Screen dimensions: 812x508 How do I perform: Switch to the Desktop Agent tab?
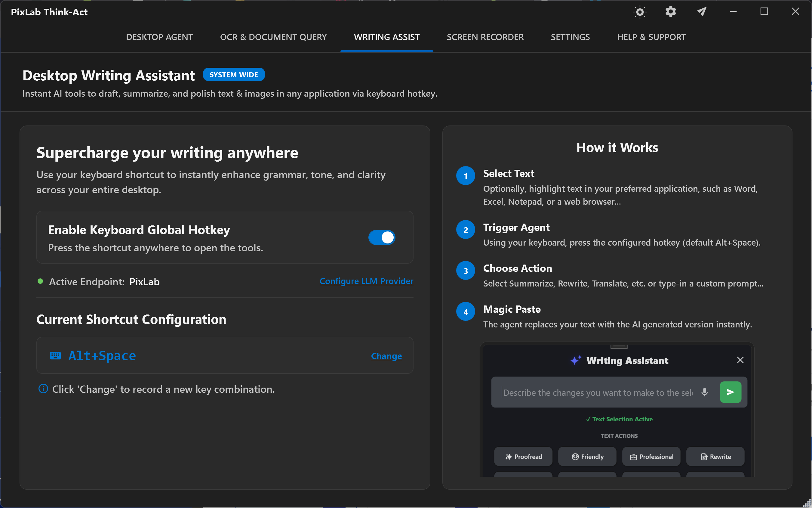pyautogui.click(x=159, y=37)
